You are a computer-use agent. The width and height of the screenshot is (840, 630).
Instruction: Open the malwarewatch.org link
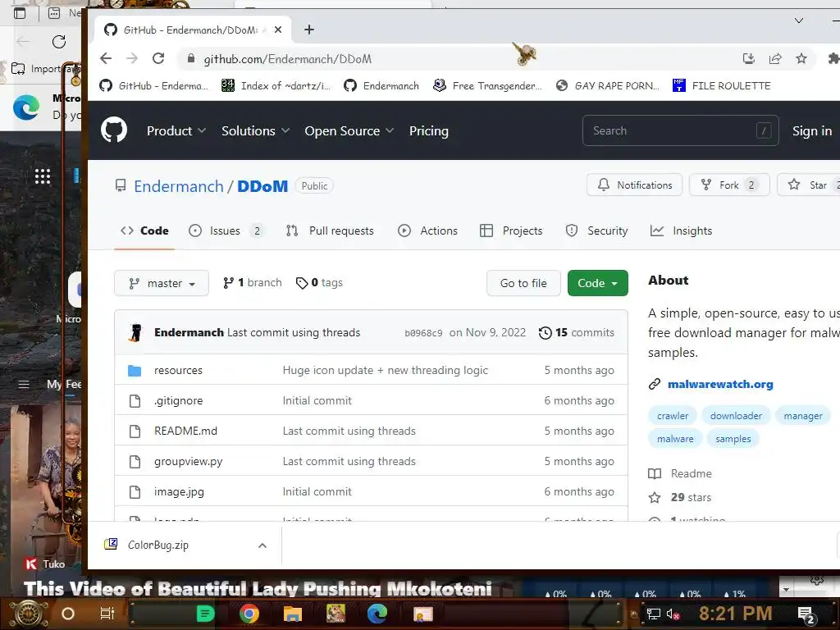click(720, 384)
